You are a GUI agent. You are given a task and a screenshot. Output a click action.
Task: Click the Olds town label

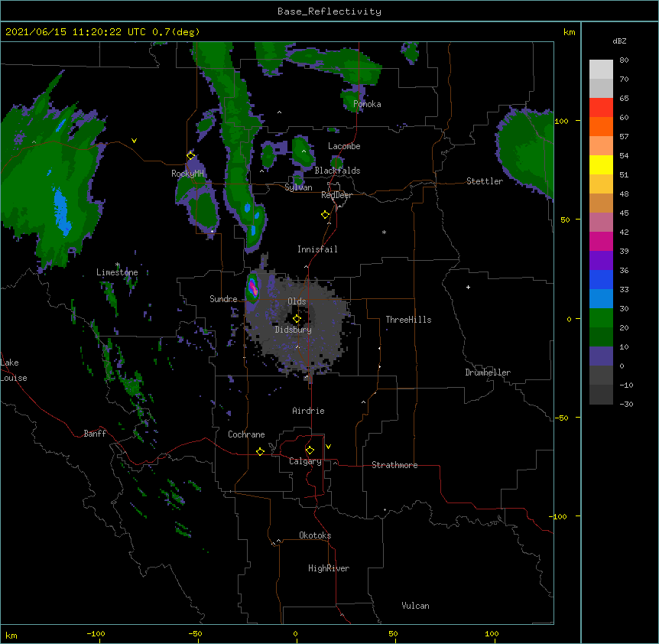(x=297, y=301)
